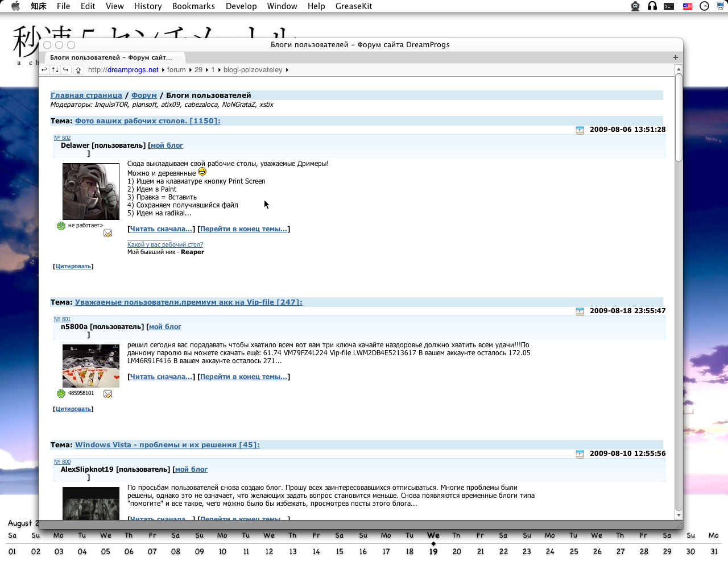
Task: Follow the Форум breadcrumb link
Action: point(144,95)
